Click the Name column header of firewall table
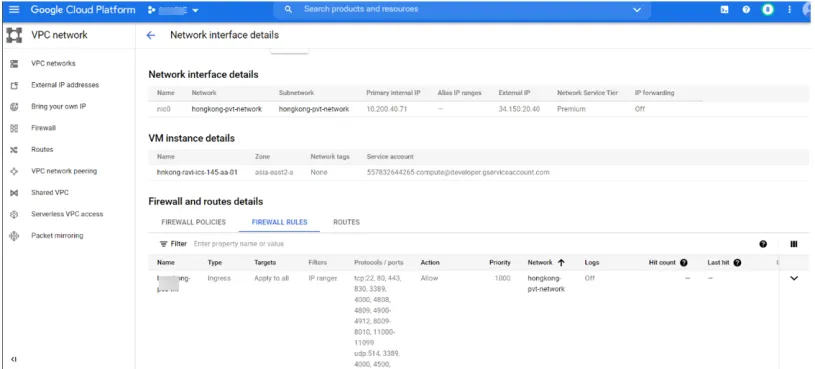The height and width of the screenshot is (369, 815). click(166, 262)
